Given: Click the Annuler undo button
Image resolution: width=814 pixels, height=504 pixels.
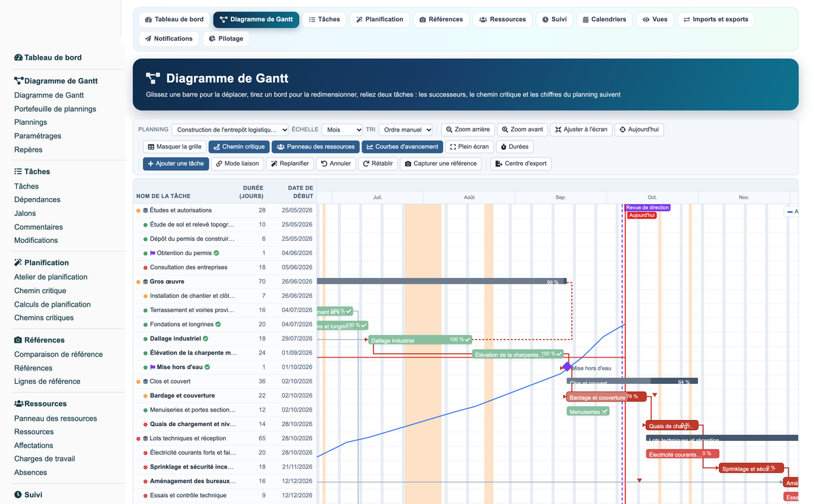Looking at the screenshot, I should (336, 163).
